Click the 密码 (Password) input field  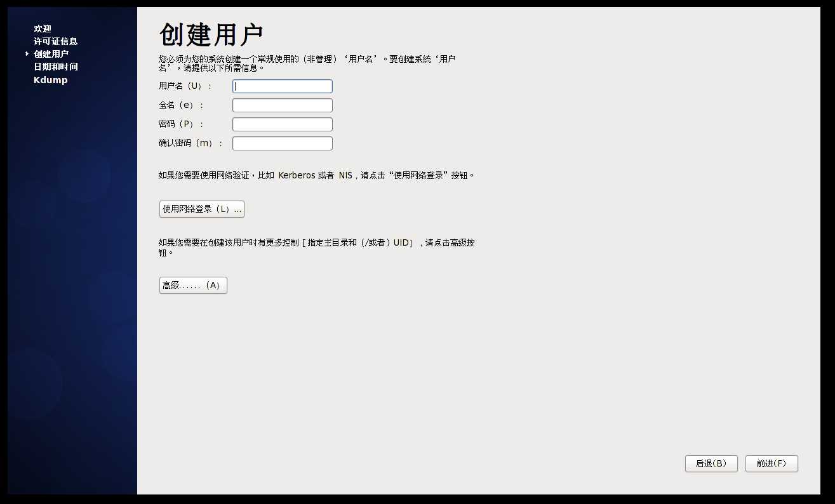coord(282,124)
